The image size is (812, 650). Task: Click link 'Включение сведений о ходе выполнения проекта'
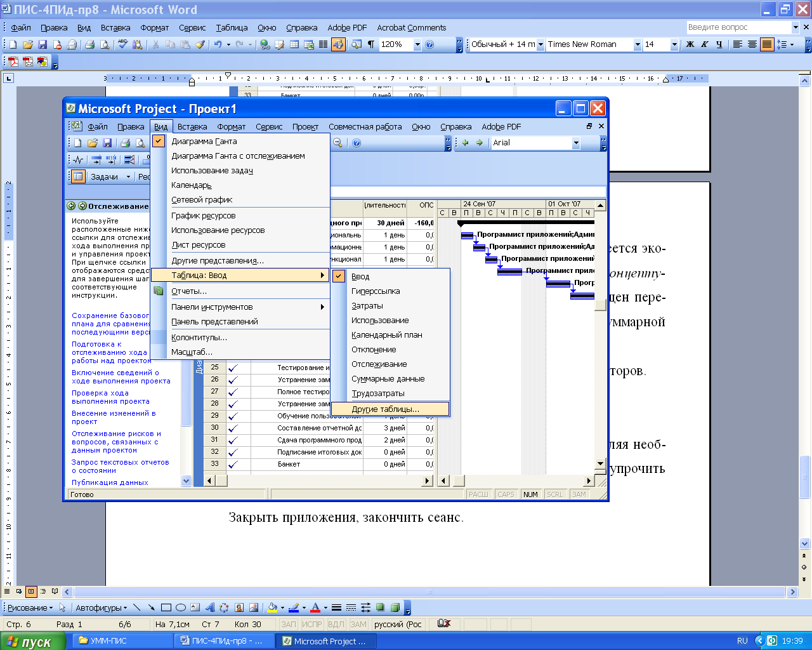click(121, 377)
